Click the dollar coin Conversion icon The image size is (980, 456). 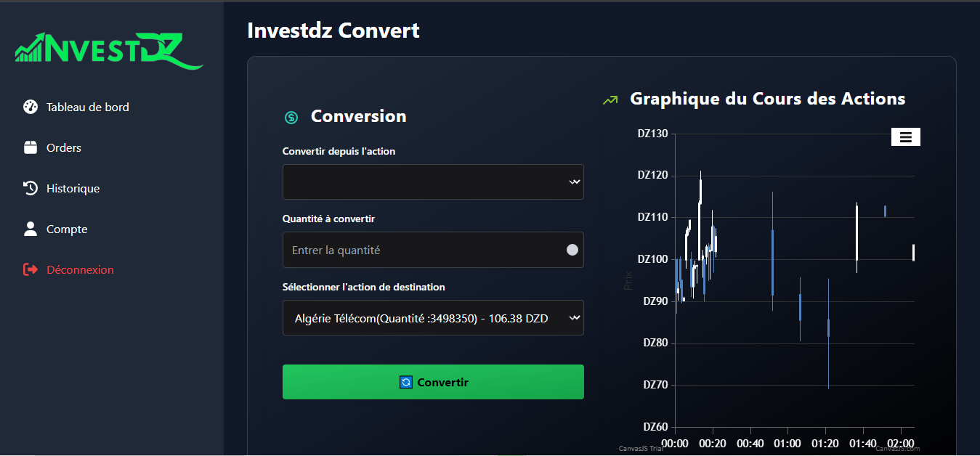(x=291, y=117)
